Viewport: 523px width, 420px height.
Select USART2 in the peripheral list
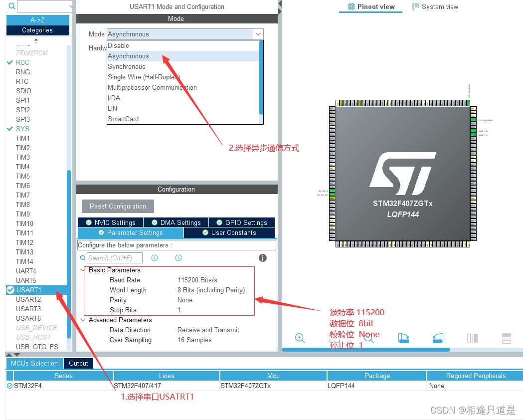[x=28, y=299]
